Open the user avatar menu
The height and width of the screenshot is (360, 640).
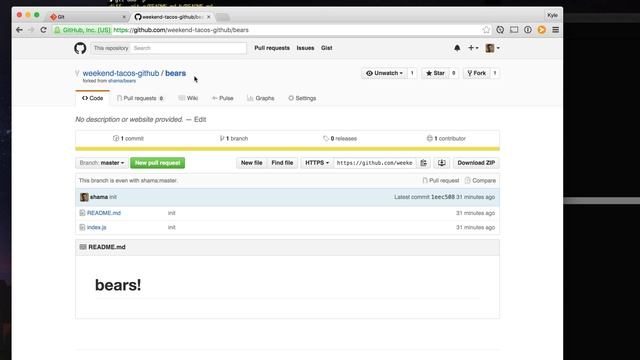click(x=492, y=48)
